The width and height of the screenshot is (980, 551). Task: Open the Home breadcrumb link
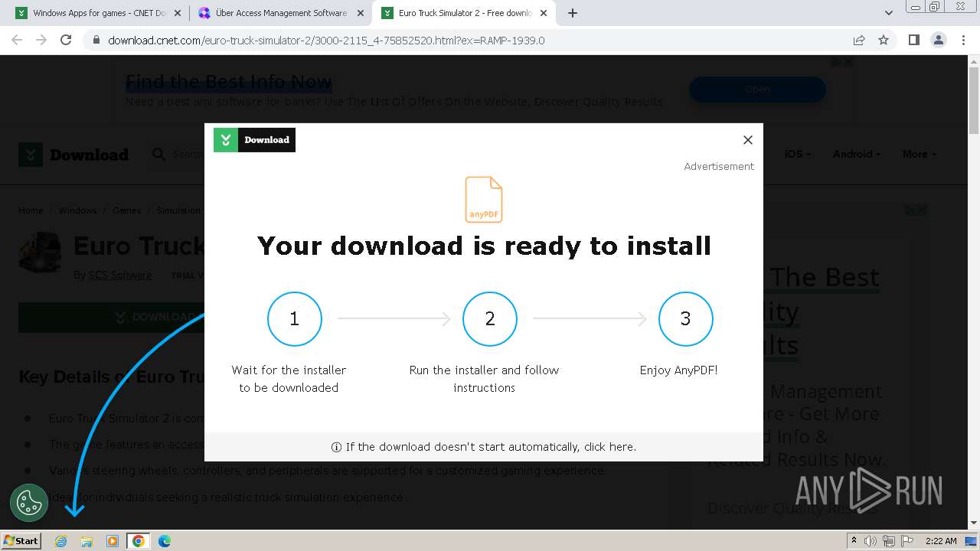[31, 210]
